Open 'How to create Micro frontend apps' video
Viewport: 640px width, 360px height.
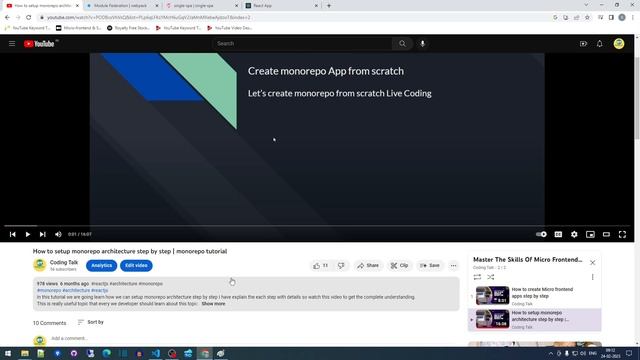pyautogui.click(x=535, y=296)
